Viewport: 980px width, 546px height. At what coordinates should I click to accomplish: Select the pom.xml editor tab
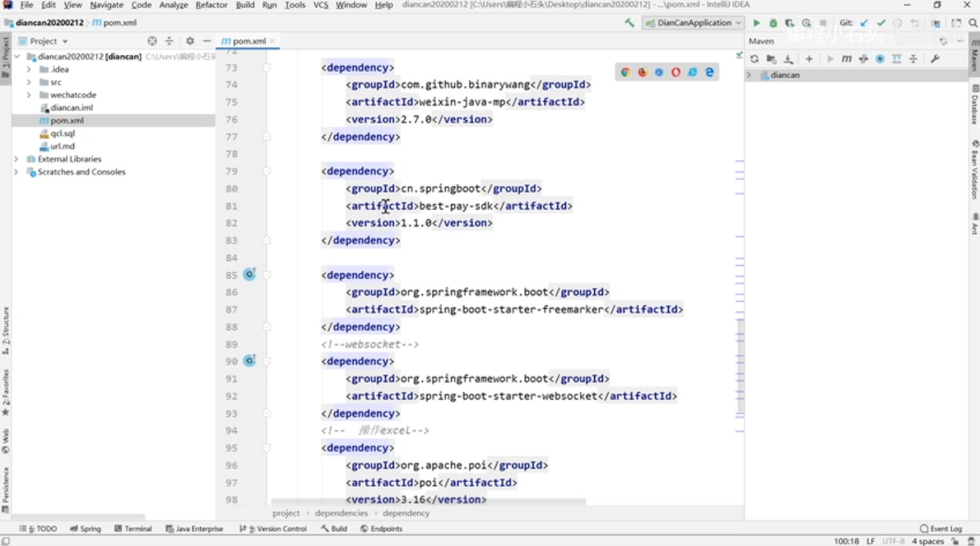(249, 41)
